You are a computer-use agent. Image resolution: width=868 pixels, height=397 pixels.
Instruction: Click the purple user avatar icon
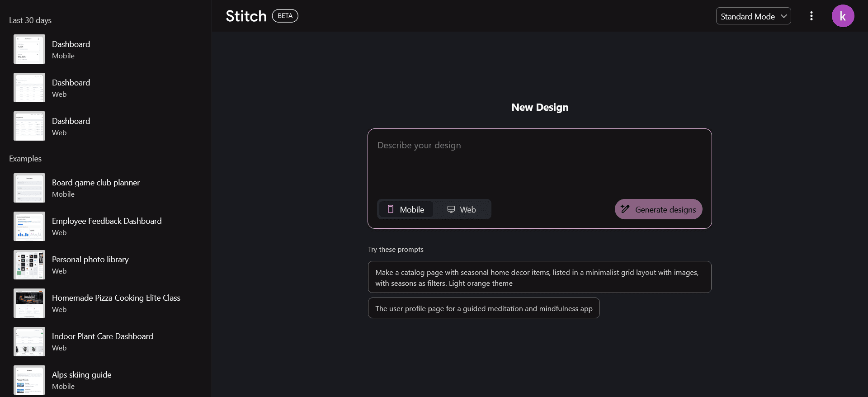(843, 16)
